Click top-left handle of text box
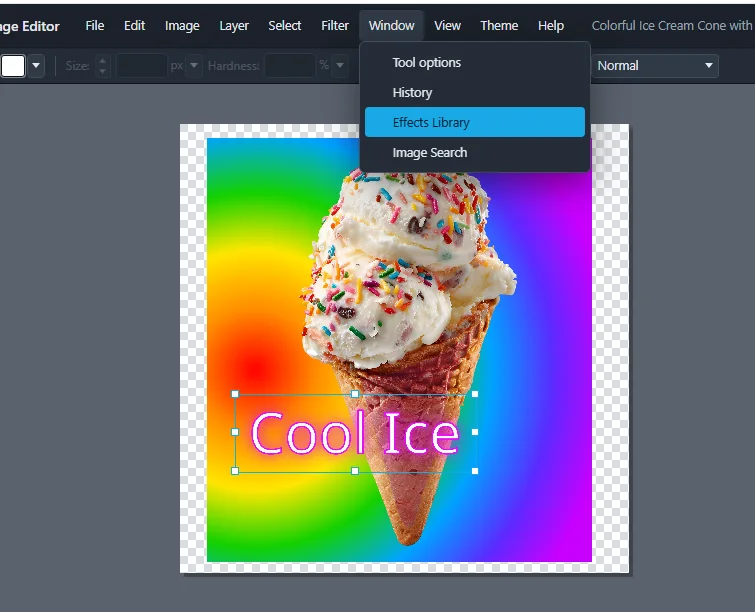This screenshot has height=612, width=755. (235, 394)
